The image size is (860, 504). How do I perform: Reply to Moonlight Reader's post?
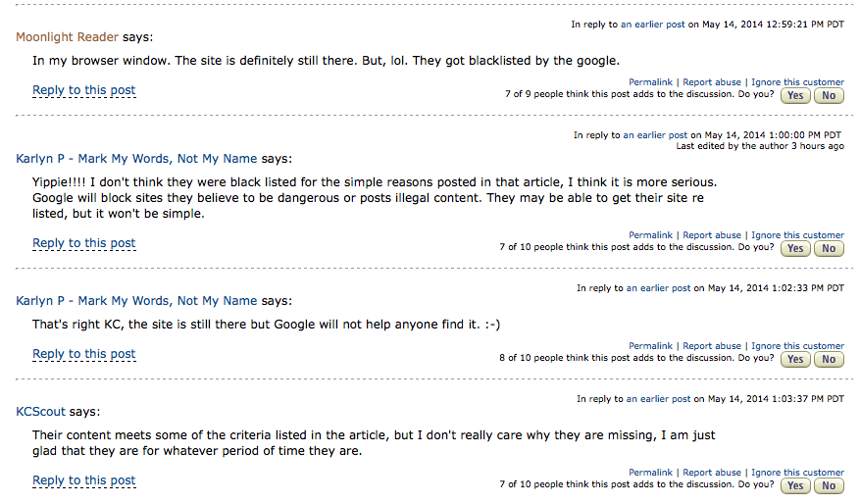click(84, 90)
